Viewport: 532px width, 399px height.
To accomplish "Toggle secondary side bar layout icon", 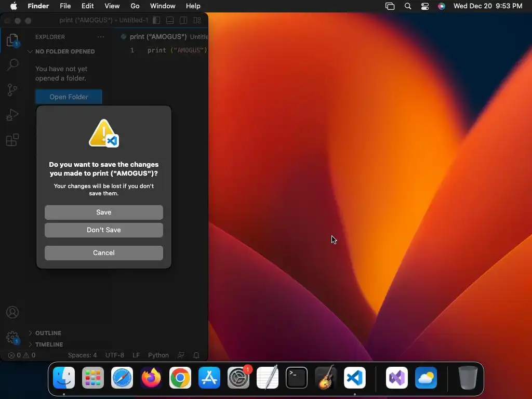I will 183,20.
